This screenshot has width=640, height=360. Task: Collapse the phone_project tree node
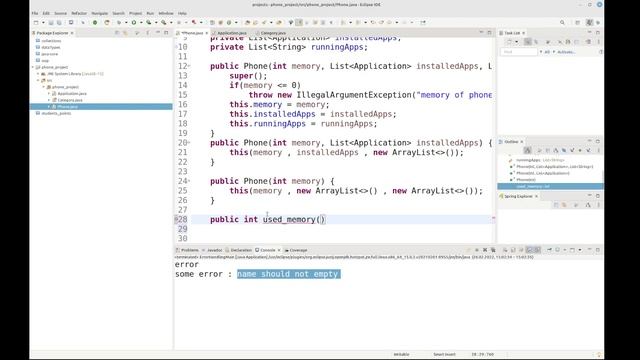(x=33, y=67)
